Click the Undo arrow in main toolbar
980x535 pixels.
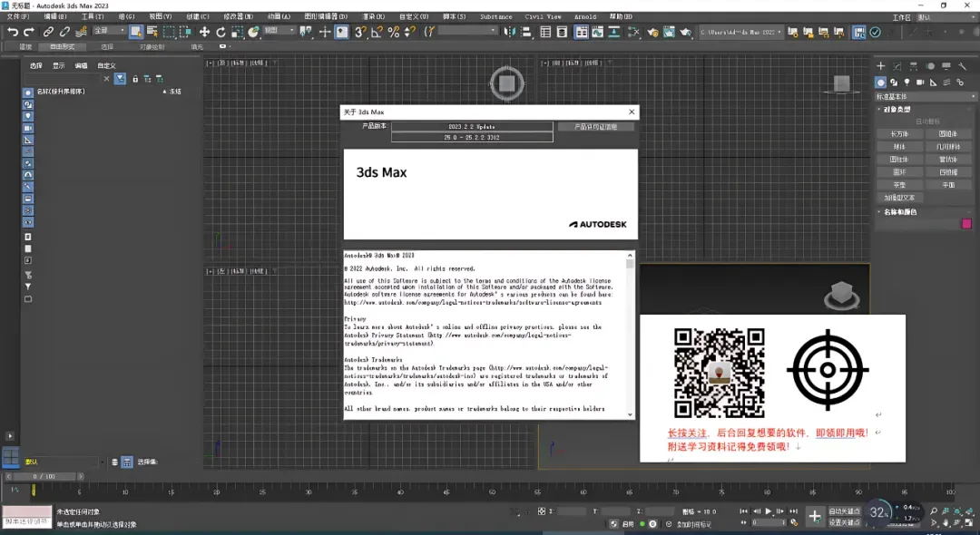coord(13,32)
